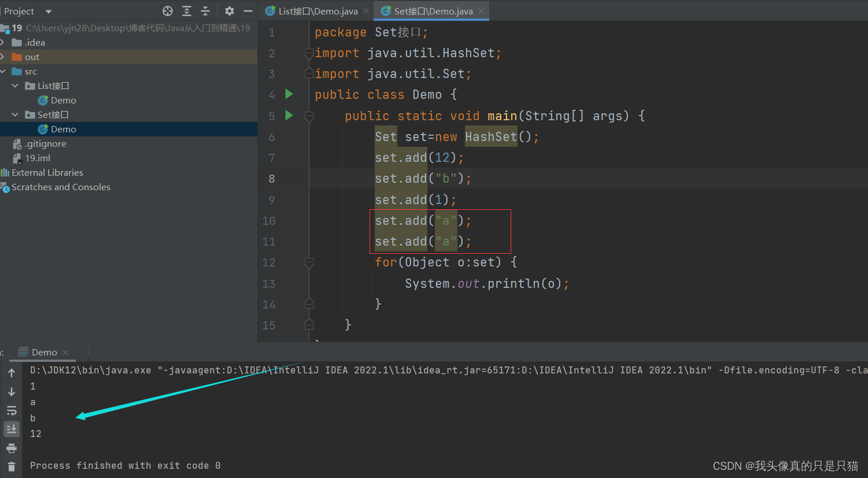868x478 pixels.
Task: Switch to List接口\Demo.java tab
Action: 318,11
